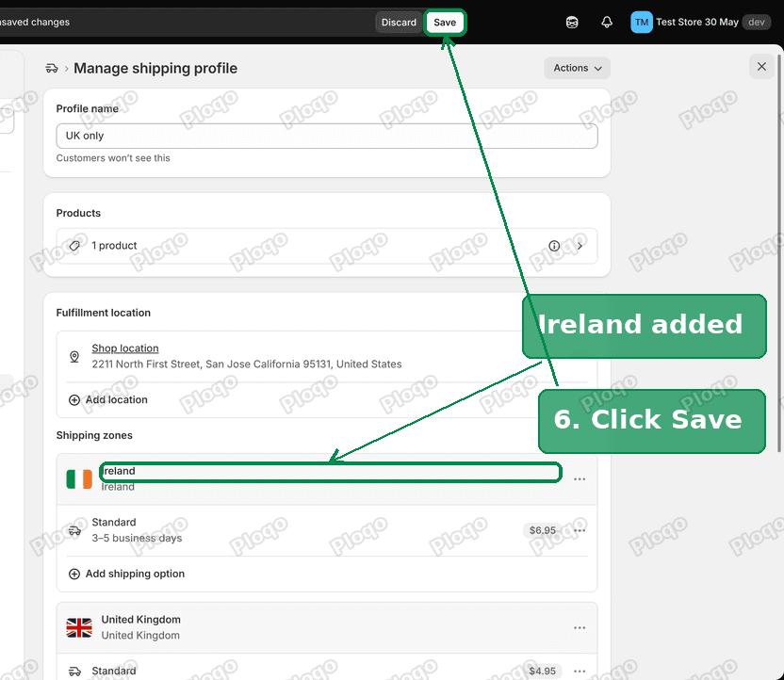
Task: Open the 1 product row
Action: (327, 246)
